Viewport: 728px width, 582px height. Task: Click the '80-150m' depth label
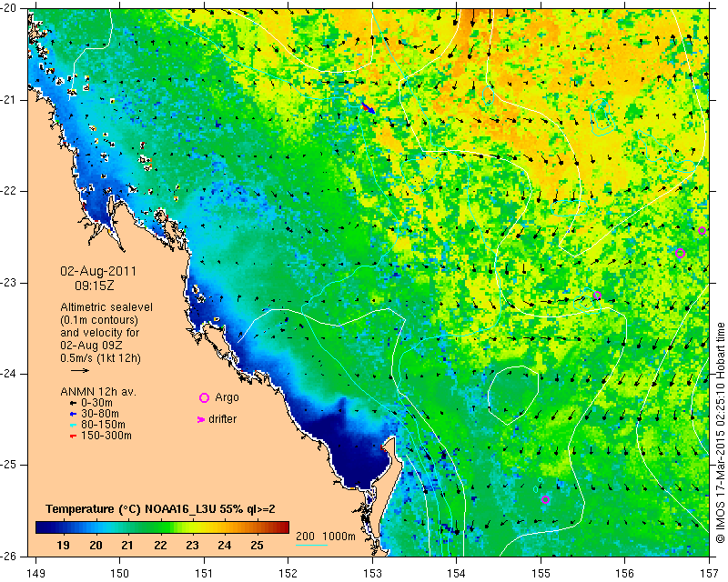pos(103,425)
